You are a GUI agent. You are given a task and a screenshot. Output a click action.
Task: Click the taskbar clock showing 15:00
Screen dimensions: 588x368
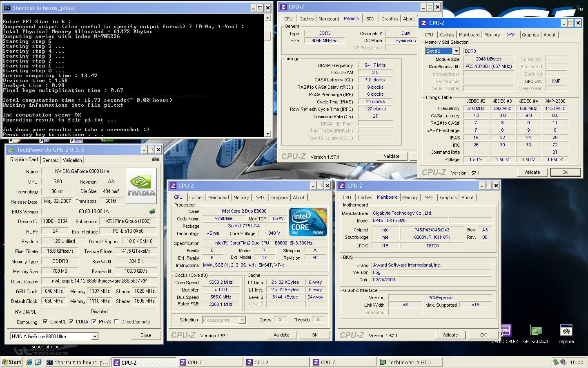(x=577, y=362)
